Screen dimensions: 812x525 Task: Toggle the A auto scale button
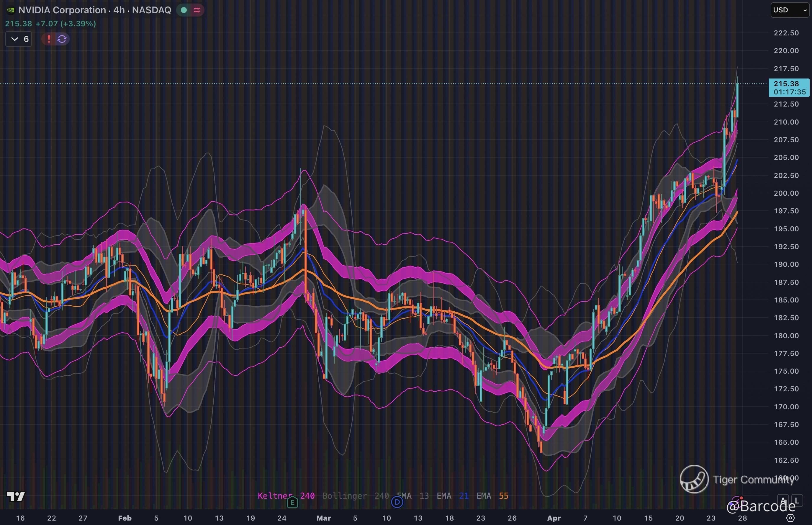click(783, 501)
